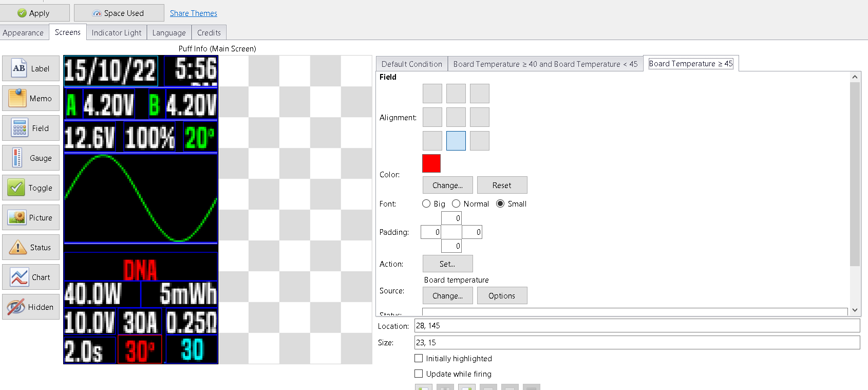This screenshot has height=390, width=868.
Task: Select the Field element tool
Action: point(31,128)
